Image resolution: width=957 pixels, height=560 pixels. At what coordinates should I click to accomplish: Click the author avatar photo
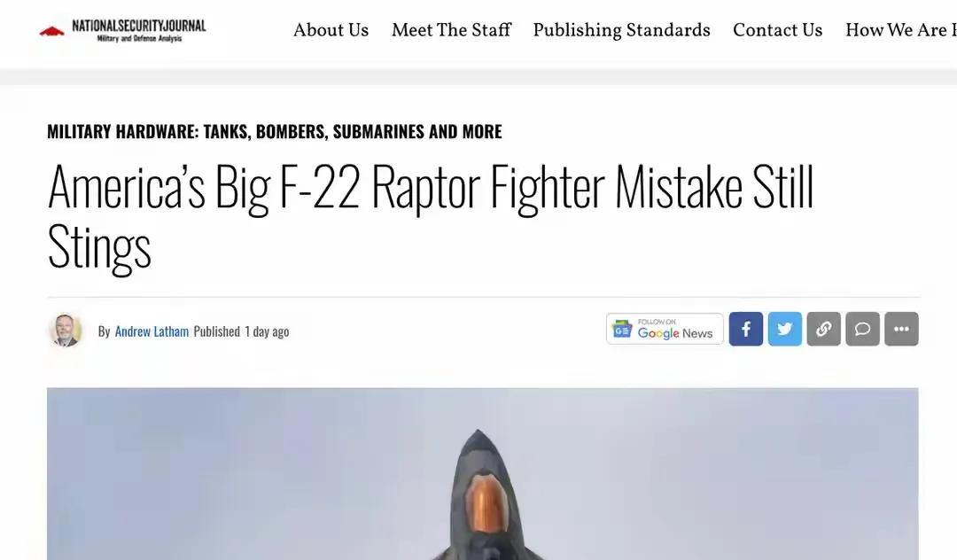click(x=66, y=331)
